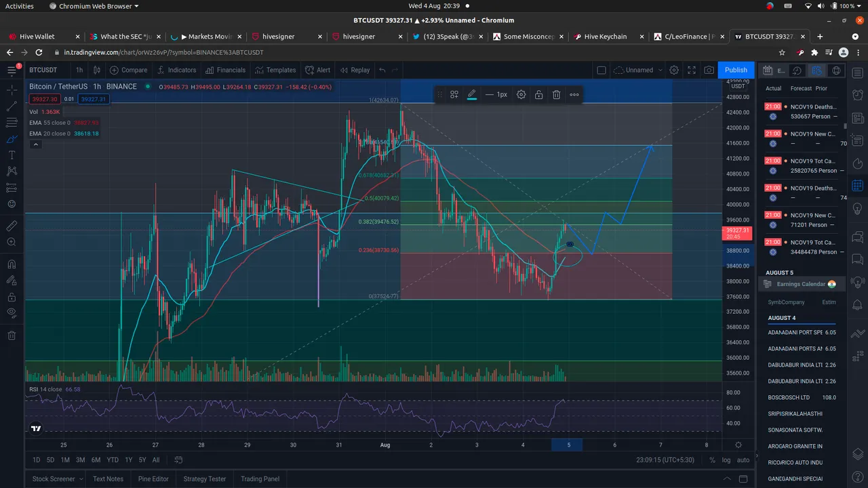Viewport: 868px width, 488px height.
Task: Open the go to date calendar icon
Action: coord(178,460)
